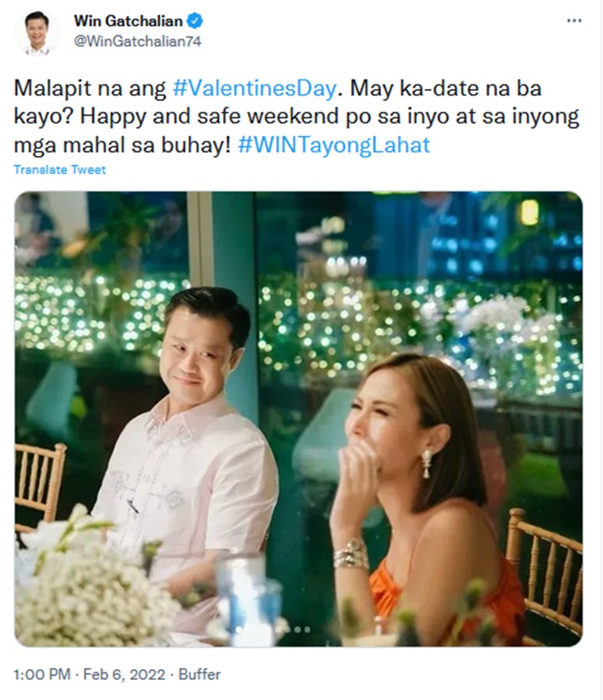603x700 pixels.
Task: Select the leftmost carousel dot on the photo
Action: (x=278, y=629)
